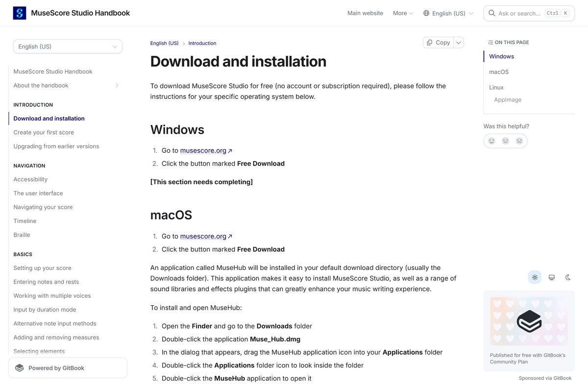The image size is (588, 388).
Task: Open the header English (US) language dropdown
Action: 448,13
